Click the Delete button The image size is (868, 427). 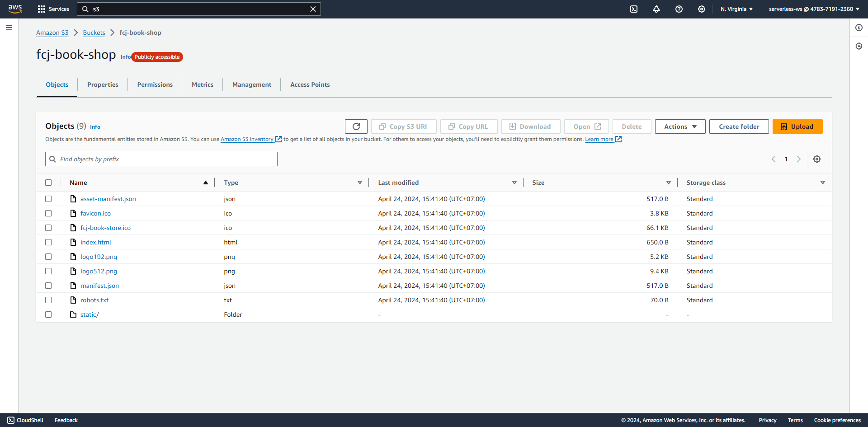click(632, 127)
